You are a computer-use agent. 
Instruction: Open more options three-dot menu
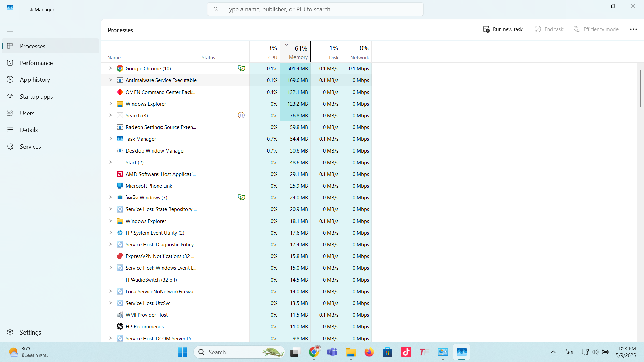point(633,29)
